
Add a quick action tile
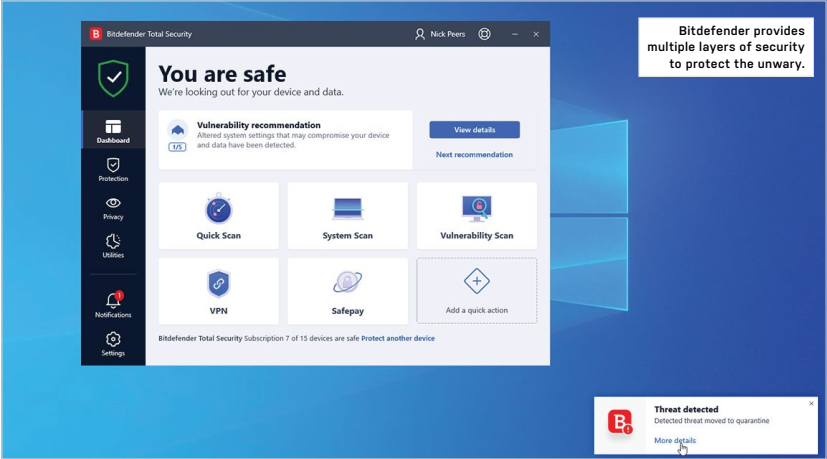click(477, 291)
